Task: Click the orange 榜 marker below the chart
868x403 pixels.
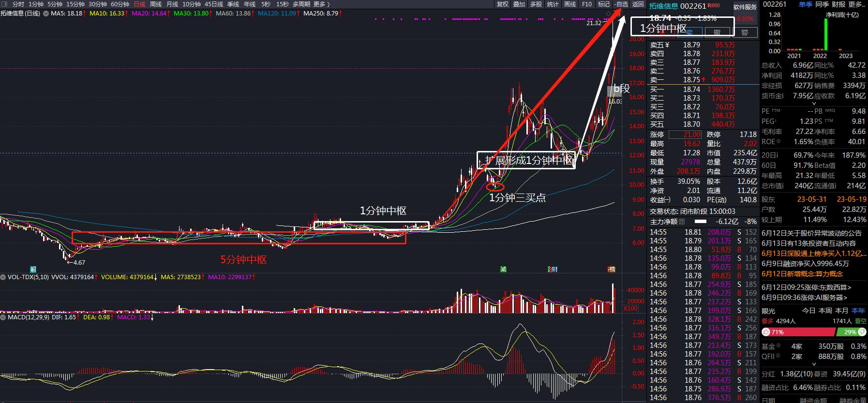Action: click(x=612, y=269)
